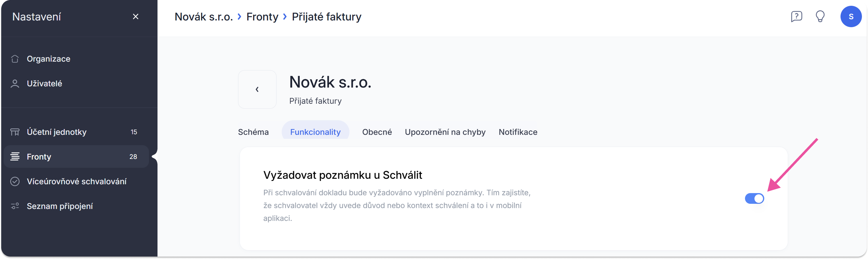Disable the Vyžadovat poznámku u Schválit toggle
868x259 pixels.
pyautogui.click(x=754, y=199)
